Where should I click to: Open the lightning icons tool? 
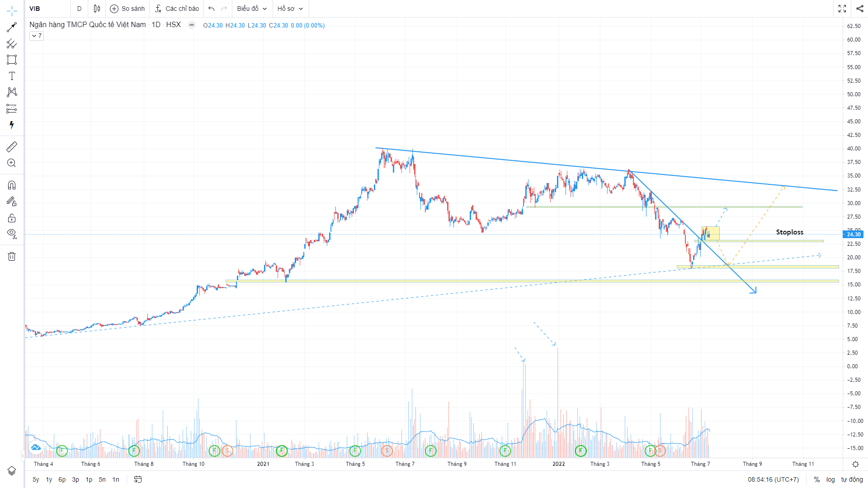[x=12, y=125]
